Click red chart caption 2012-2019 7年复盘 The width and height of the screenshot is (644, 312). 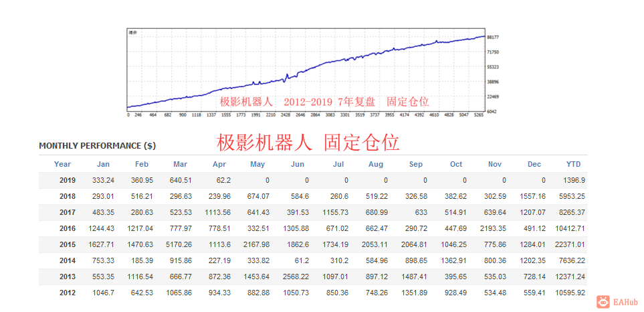click(x=331, y=102)
